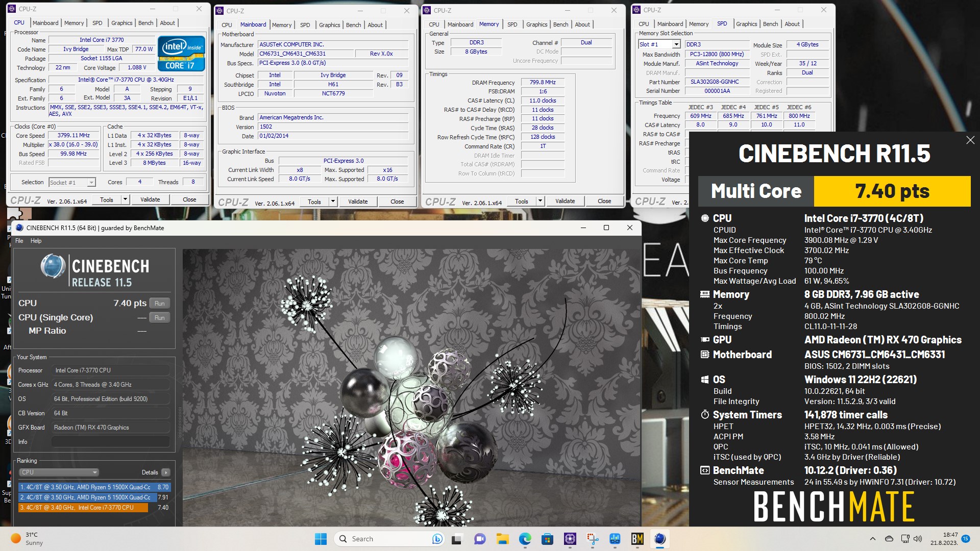Image resolution: width=980 pixels, height=551 pixels.
Task: Expand Tools dropdown arrow in first CPU-Z window
Action: pos(125,199)
